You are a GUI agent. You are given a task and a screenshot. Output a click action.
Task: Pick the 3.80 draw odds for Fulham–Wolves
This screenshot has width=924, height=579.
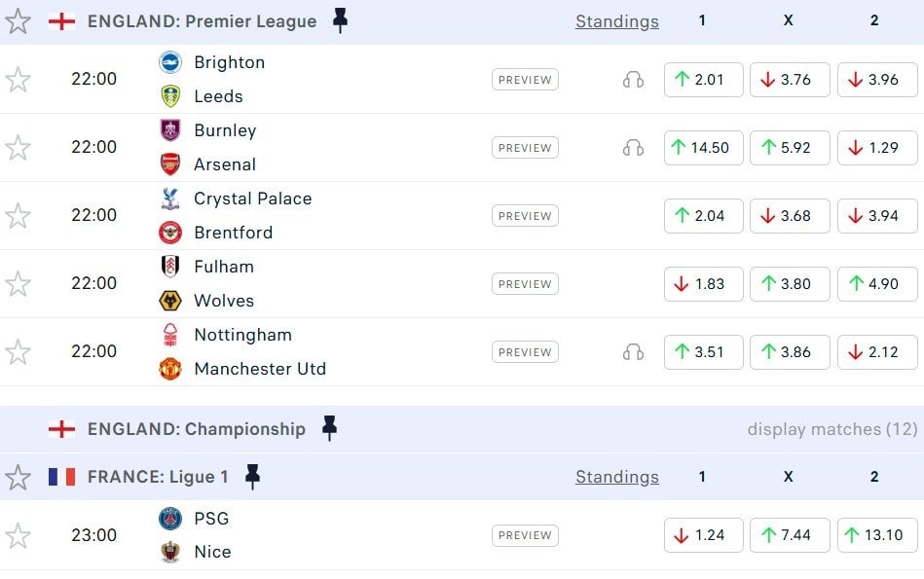pyautogui.click(x=790, y=284)
